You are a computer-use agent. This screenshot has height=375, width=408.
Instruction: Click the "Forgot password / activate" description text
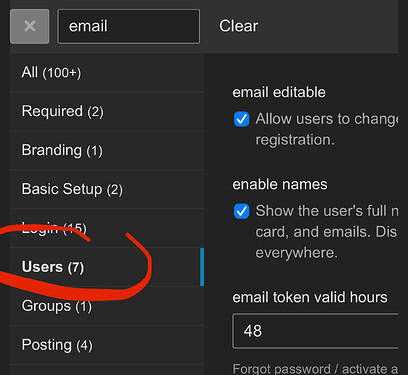(315, 369)
